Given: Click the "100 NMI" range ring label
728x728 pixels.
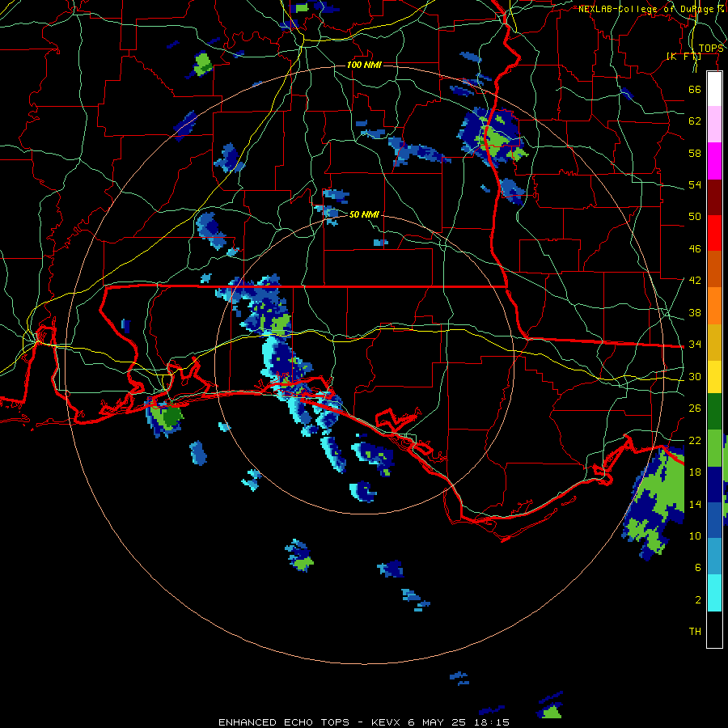Looking at the screenshot, I should 364,65.
